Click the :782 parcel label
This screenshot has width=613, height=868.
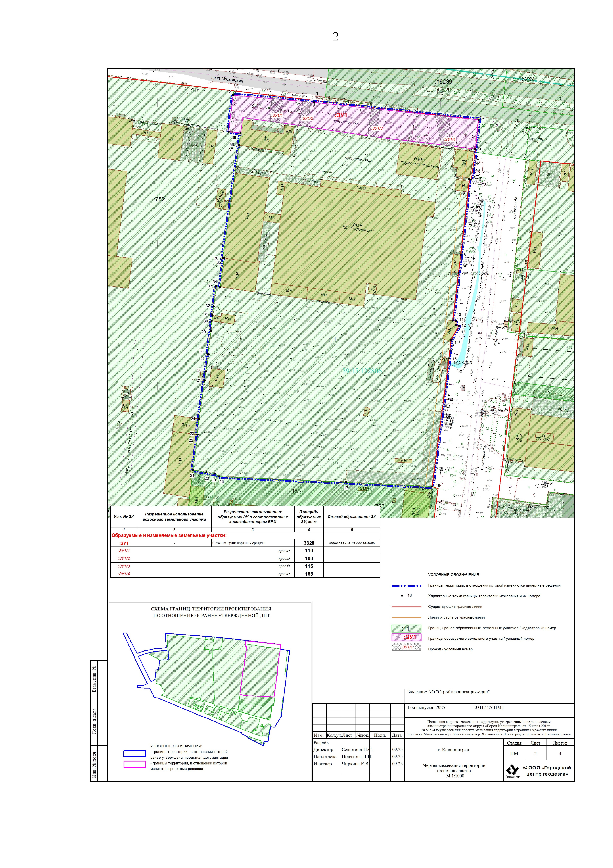pos(159,199)
